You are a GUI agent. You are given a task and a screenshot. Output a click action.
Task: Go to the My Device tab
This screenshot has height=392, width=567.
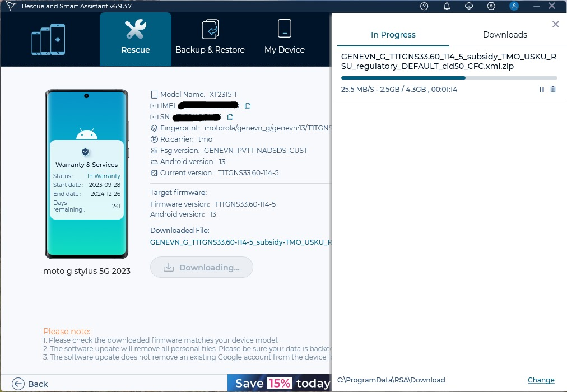[285, 39]
